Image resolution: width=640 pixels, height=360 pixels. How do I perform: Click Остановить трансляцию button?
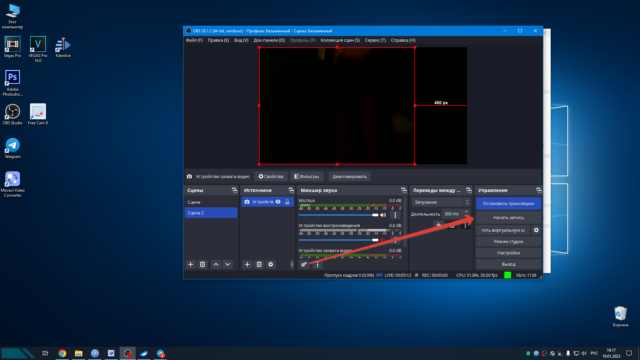click(508, 203)
